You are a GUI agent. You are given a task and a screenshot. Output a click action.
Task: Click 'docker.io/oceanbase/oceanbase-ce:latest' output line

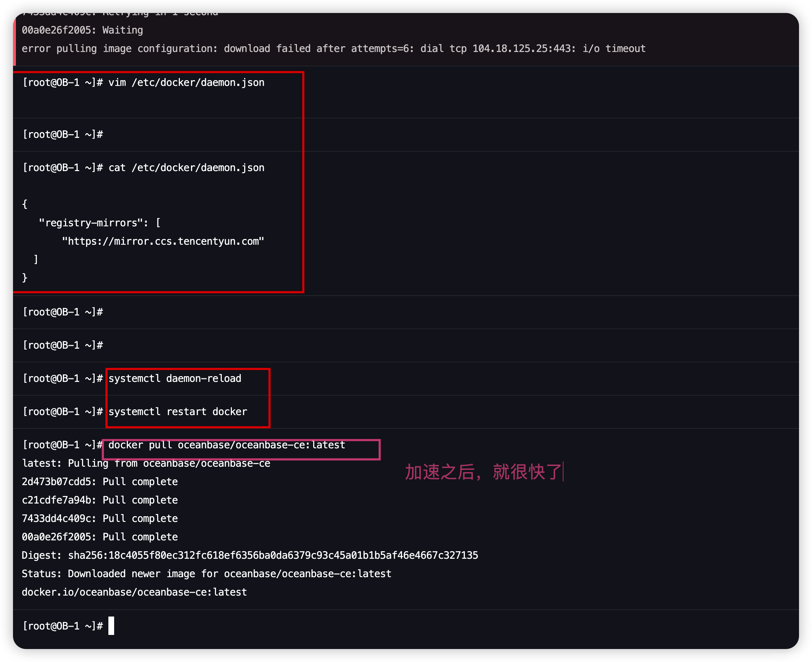point(134,592)
